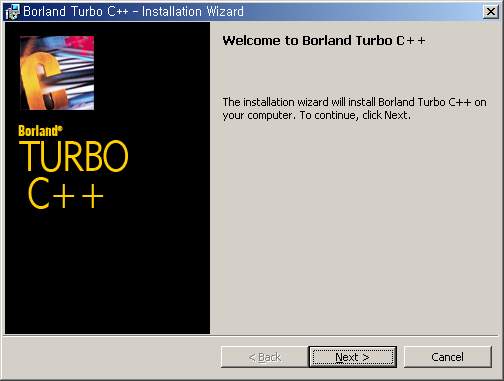Click the Welcome to Borland Turbo C++ heading
Viewport: 504px width, 381px height.
(x=324, y=41)
